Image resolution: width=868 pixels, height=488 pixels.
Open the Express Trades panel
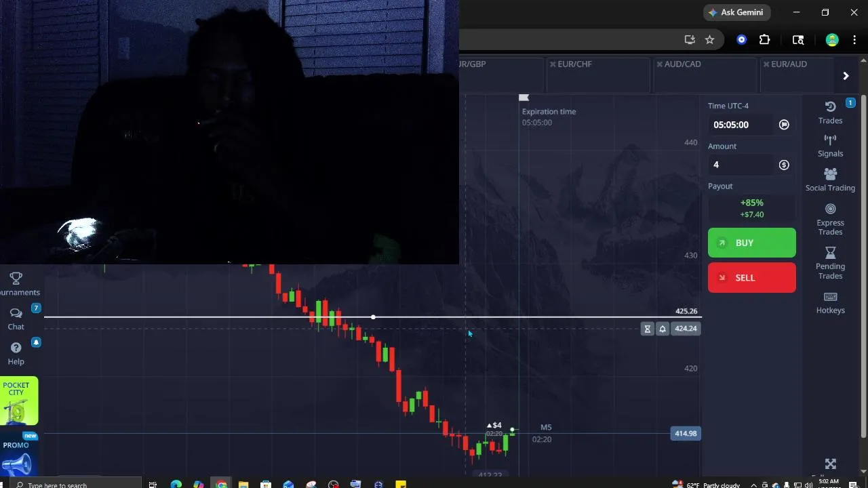tap(830, 219)
